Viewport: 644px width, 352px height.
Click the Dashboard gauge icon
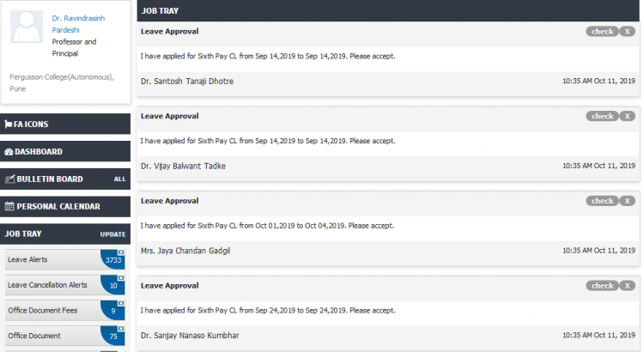pyautogui.click(x=9, y=152)
